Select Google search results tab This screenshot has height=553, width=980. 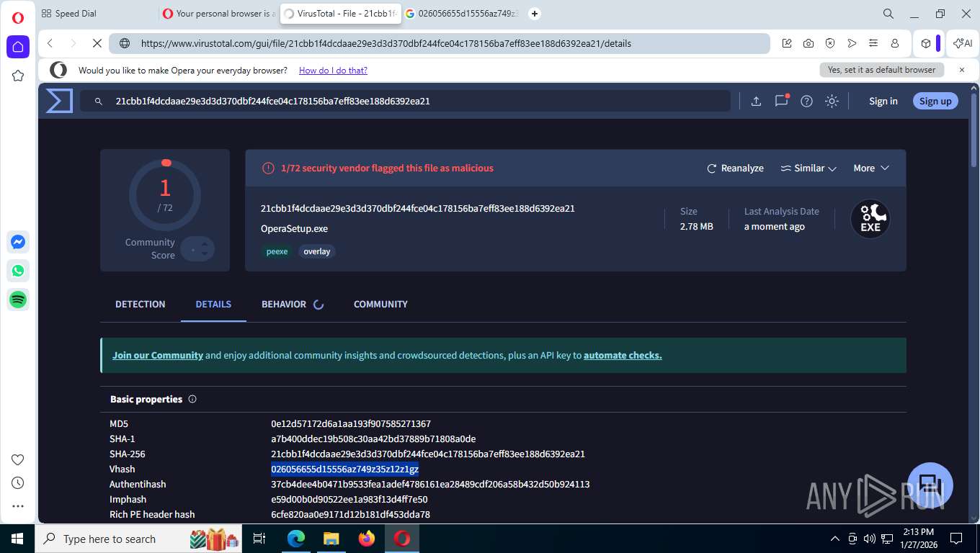pyautogui.click(x=461, y=14)
